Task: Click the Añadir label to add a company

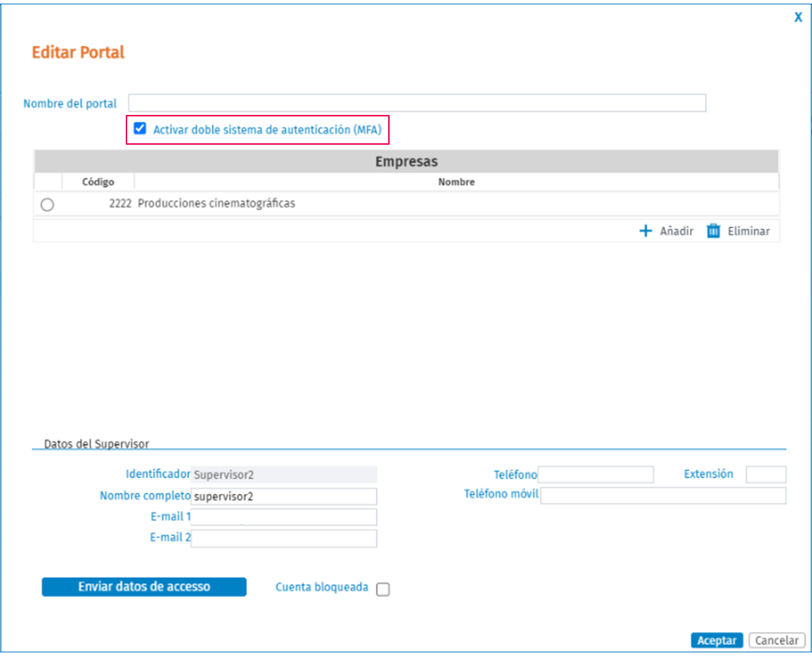Action: click(676, 231)
